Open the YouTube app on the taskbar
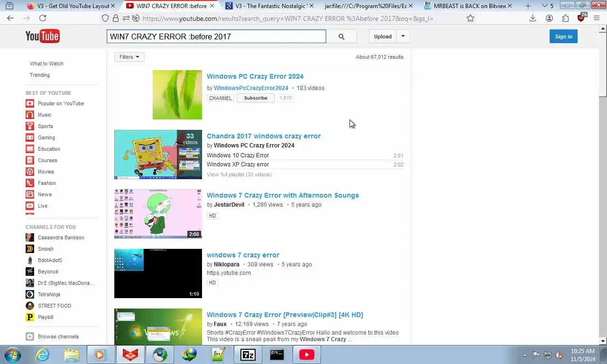This screenshot has width=607, height=364. pyautogui.click(x=307, y=355)
